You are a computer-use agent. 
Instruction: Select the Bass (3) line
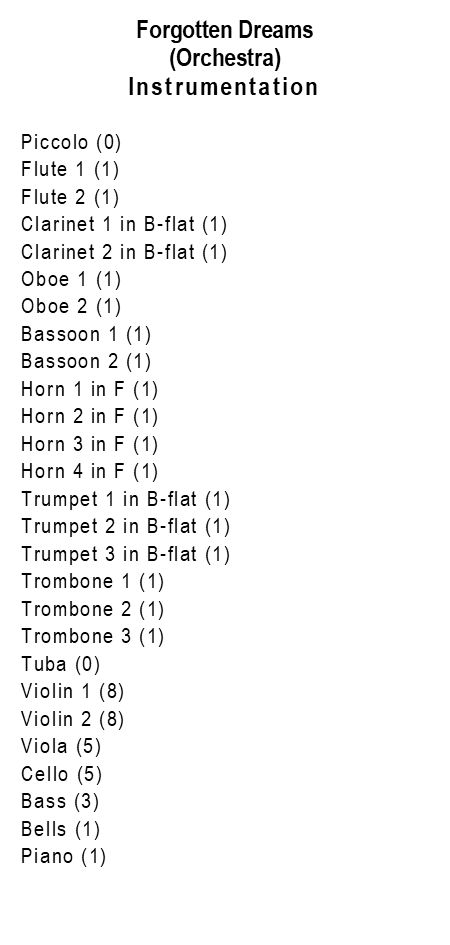pyautogui.click(x=60, y=801)
